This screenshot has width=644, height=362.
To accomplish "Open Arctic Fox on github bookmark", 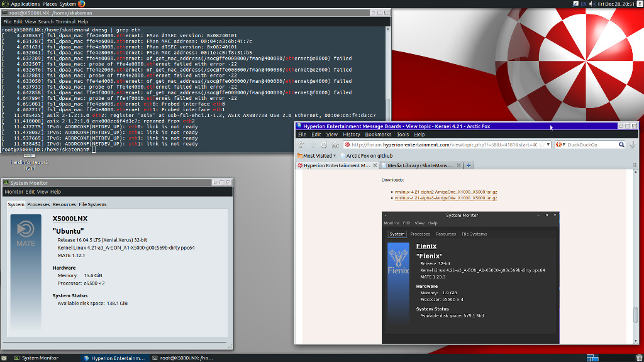I will [x=367, y=156].
